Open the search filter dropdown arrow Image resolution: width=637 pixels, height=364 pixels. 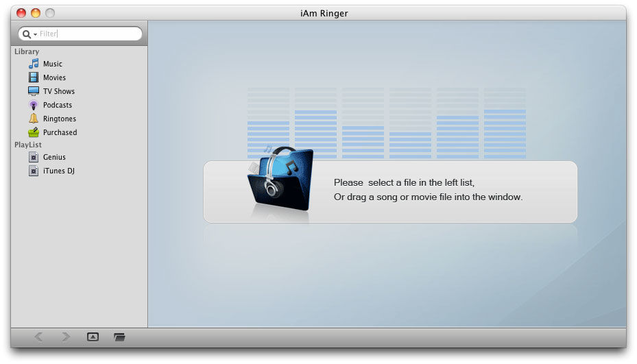coord(36,34)
